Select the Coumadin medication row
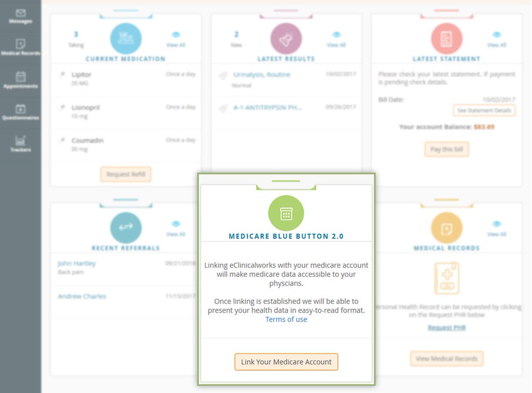Screen dimensions: 532x393 coord(126,146)
